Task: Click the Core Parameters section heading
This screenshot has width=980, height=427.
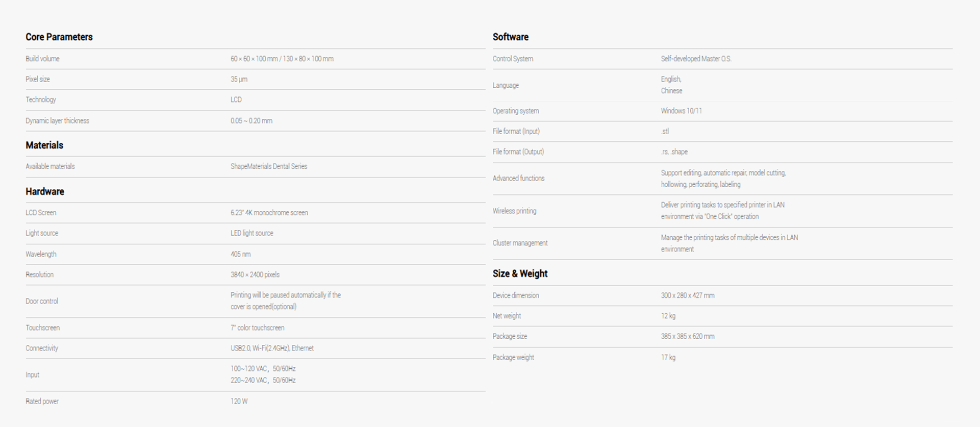Action: tap(59, 37)
